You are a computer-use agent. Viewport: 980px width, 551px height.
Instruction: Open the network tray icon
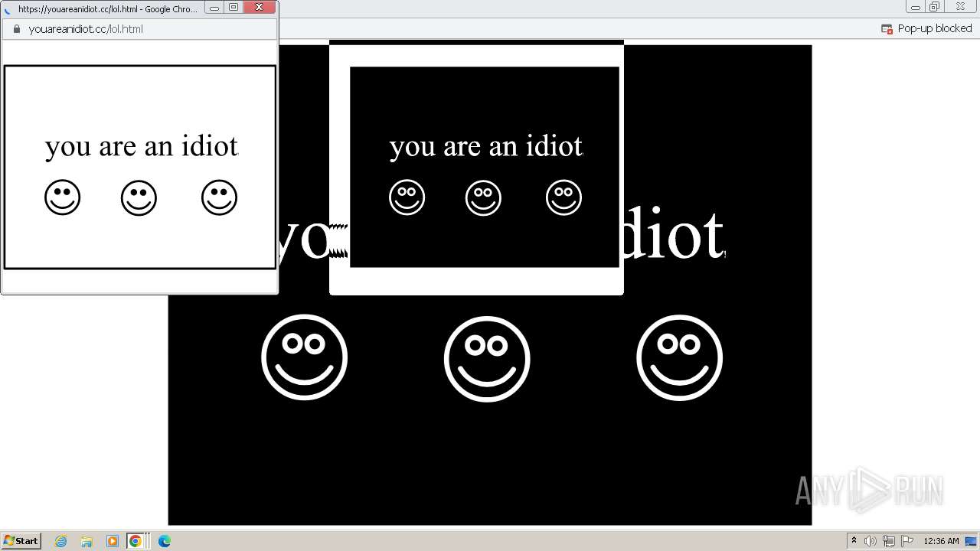pos(889,541)
